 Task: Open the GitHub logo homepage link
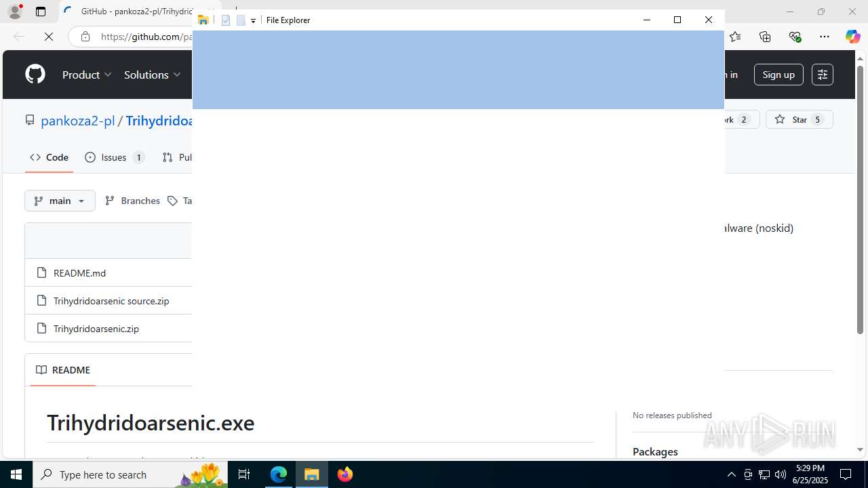pyautogui.click(x=35, y=75)
